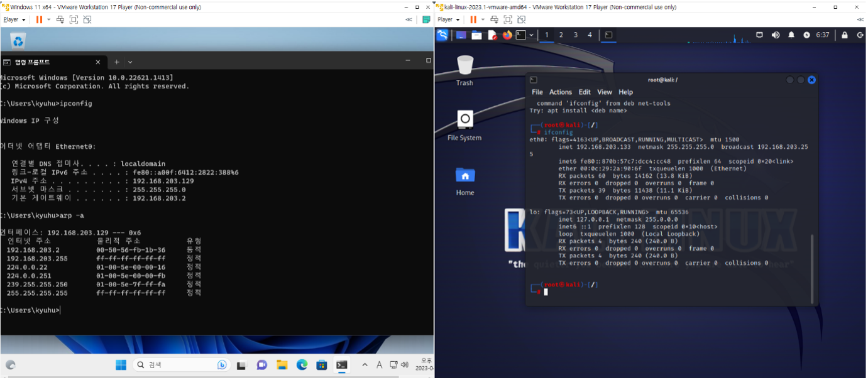Switch to workspace 3 in Kali panel
868x380 pixels.
[575, 35]
